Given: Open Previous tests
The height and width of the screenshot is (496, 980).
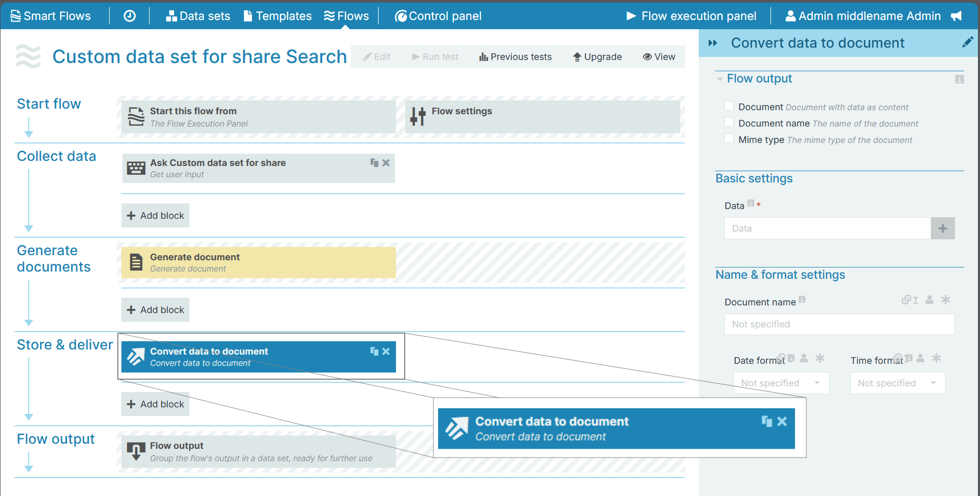Looking at the screenshot, I should click(x=515, y=57).
